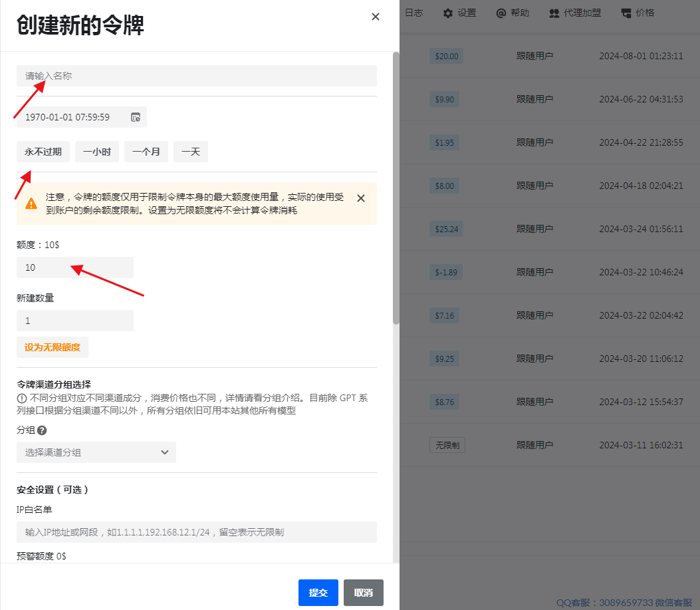The width and height of the screenshot is (700, 610).
Task: Select the 一小时 expiry option
Action: [97, 152]
